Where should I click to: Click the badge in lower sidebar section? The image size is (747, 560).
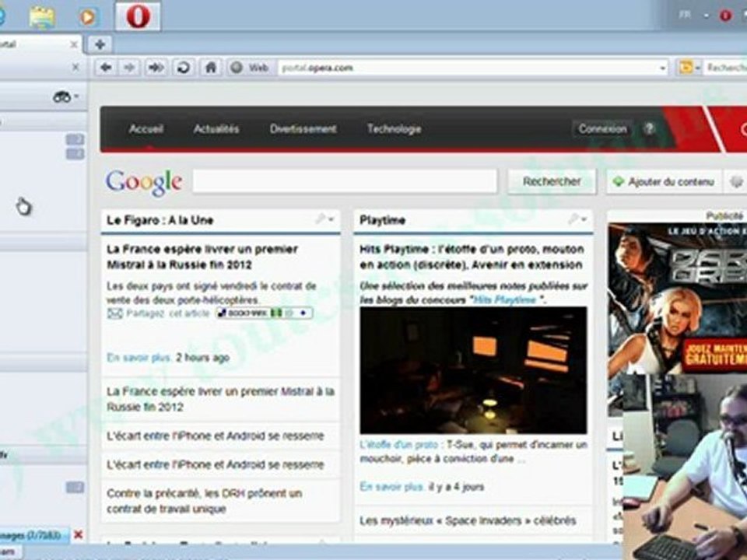point(75,487)
